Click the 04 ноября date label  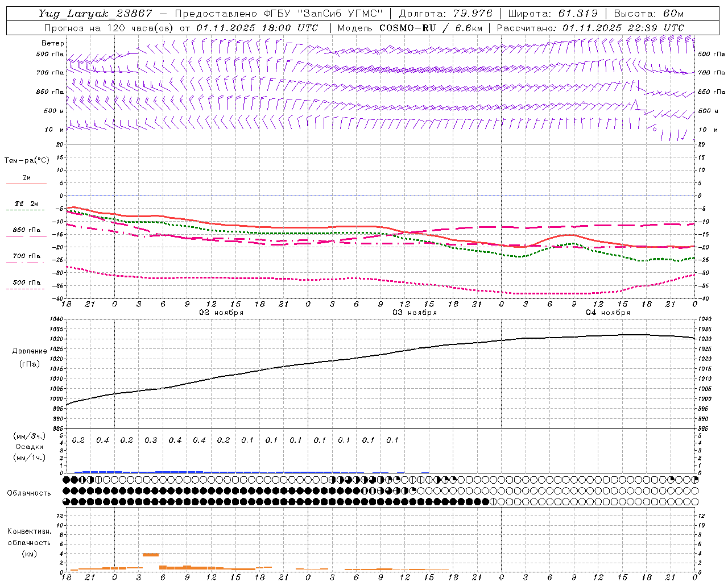tap(608, 313)
